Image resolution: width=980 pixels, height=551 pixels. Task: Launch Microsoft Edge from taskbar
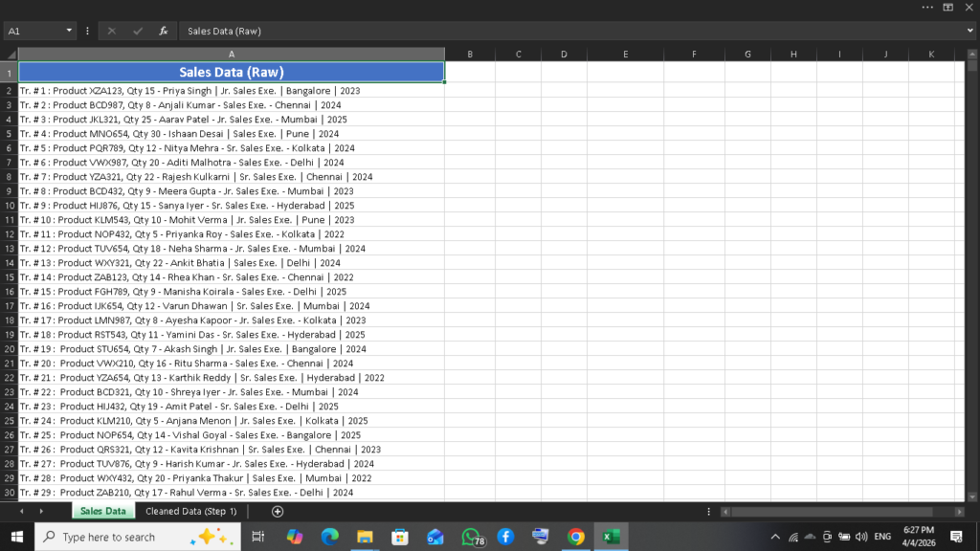point(329,537)
